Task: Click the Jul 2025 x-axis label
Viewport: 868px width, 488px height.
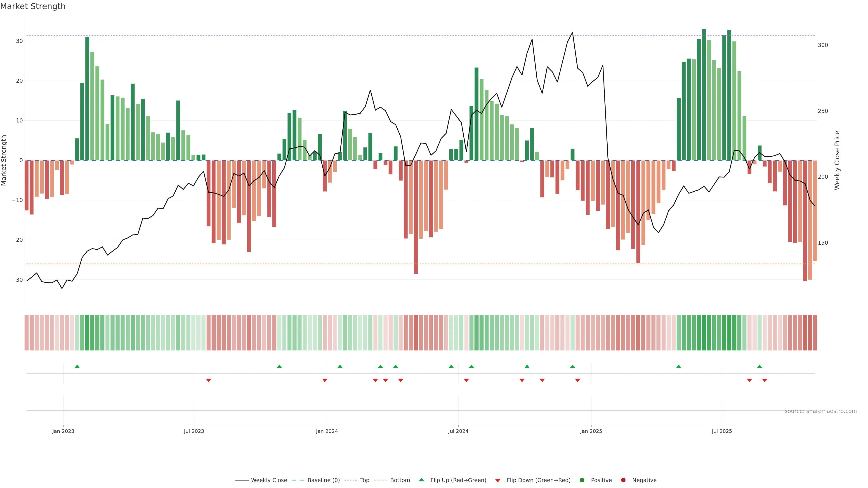Action: pyautogui.click(x=722, y=431)
